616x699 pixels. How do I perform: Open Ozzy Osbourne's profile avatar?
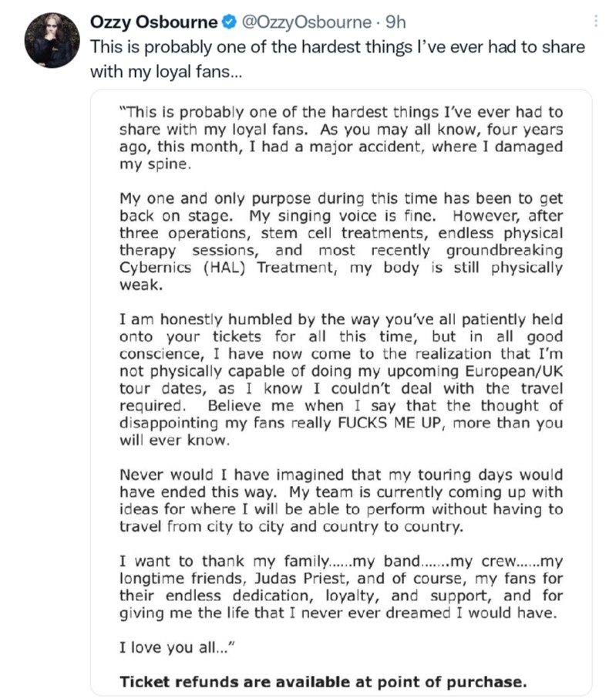(52, 40)
